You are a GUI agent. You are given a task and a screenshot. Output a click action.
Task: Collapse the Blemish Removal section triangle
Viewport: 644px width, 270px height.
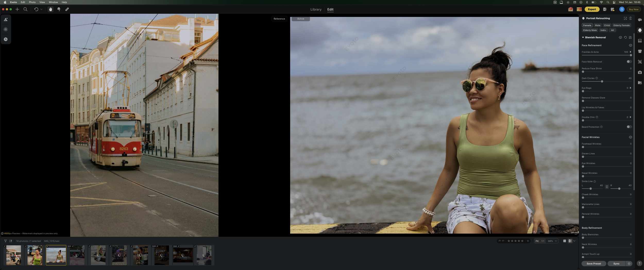tap(583, 37)
